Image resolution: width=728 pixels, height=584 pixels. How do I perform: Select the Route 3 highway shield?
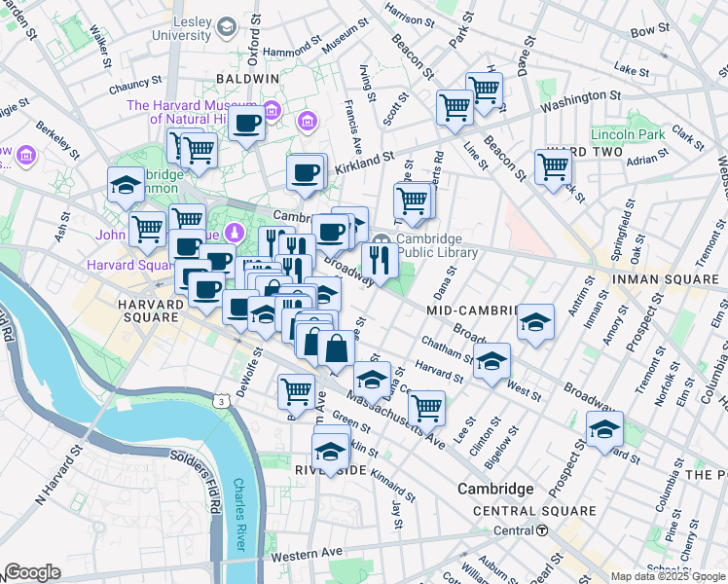[x=222, y=402]
